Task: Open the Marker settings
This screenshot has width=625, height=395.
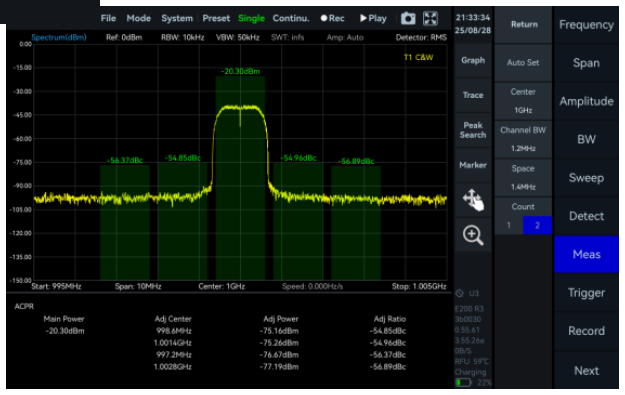Action: 473,165
